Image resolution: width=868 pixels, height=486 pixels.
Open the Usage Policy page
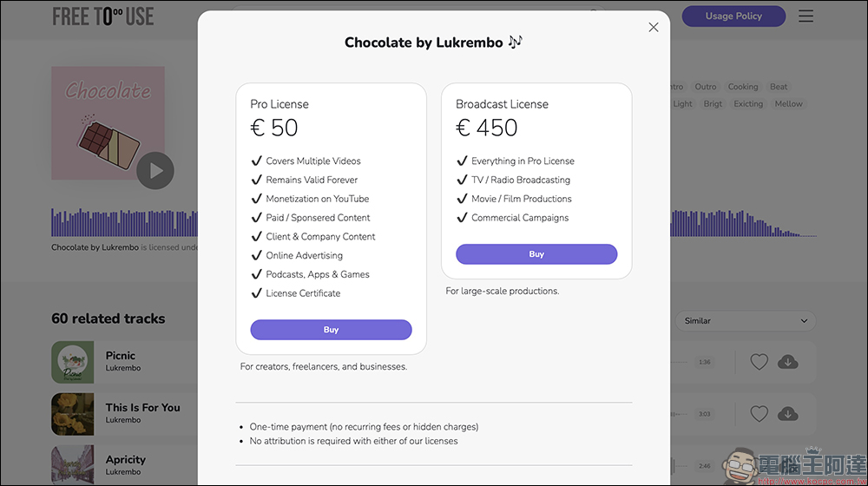coord(733,16)
